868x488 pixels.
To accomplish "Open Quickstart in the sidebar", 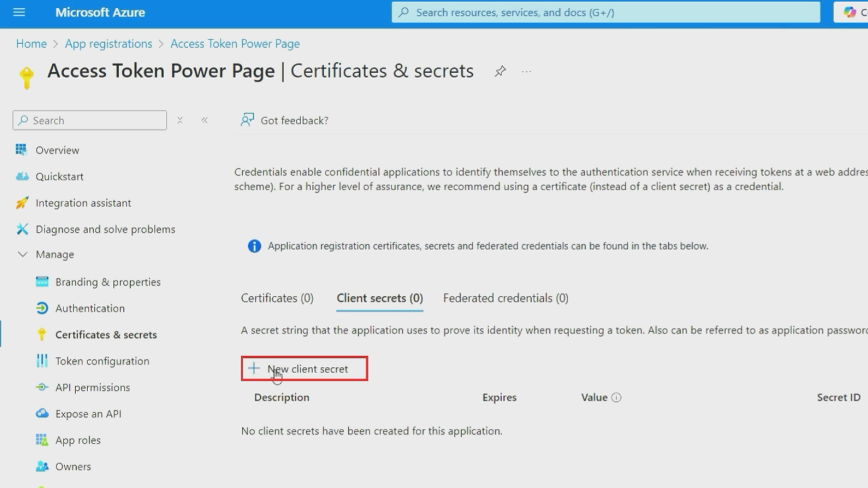I will [x=60, y=176].
